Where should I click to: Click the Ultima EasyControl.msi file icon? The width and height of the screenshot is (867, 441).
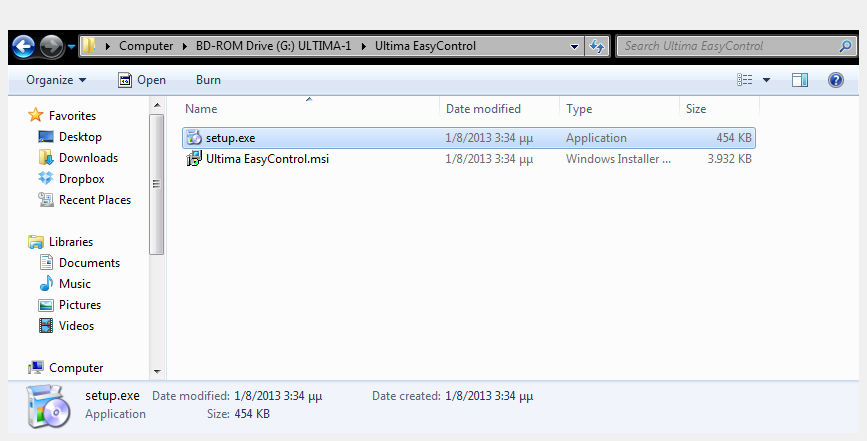pyautogui.click(x=194, y=159)
